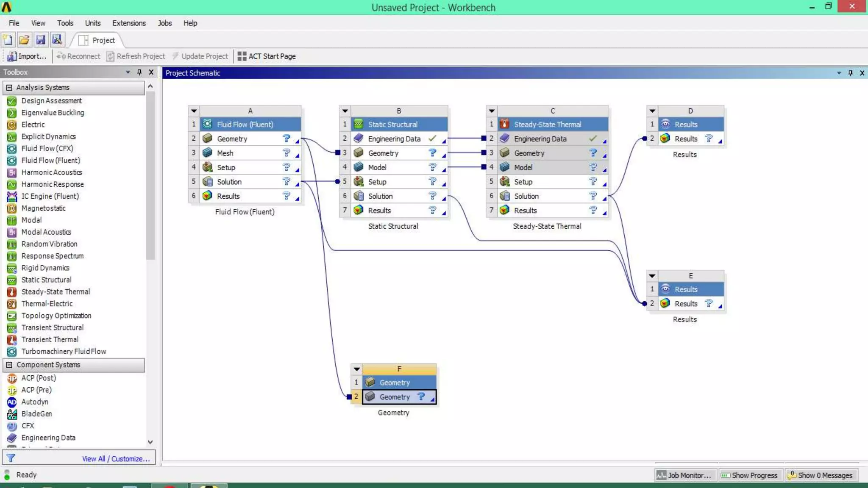Viewport: 868px width, 488px height.
Task: Pin the Toolbox panel
Action: (139, 72)
